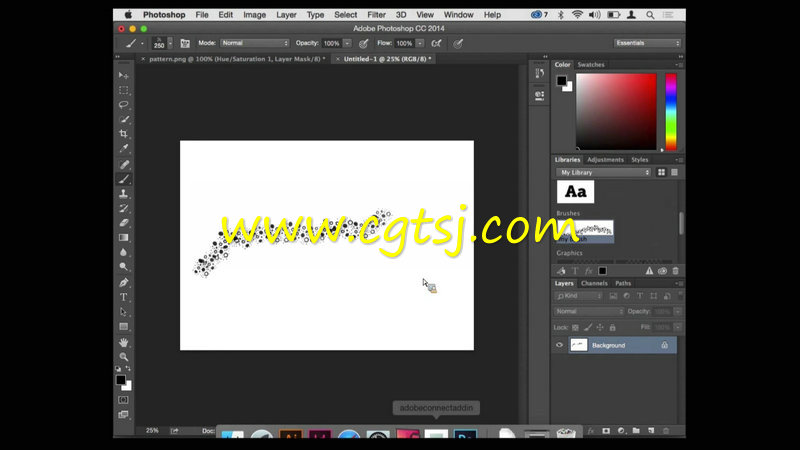Open the Tool Preset picker arrow
The height and width of the screenshot is (450, 800).
tap(142, 44)
